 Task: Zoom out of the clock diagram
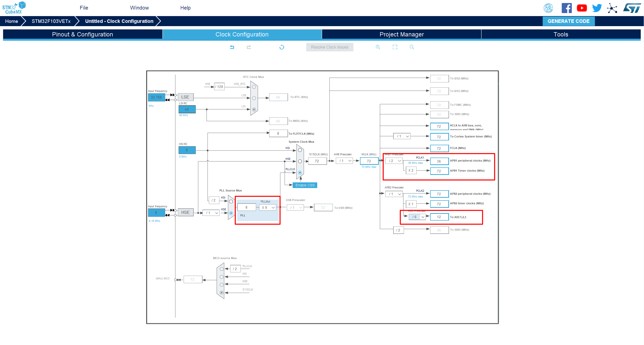412,47
